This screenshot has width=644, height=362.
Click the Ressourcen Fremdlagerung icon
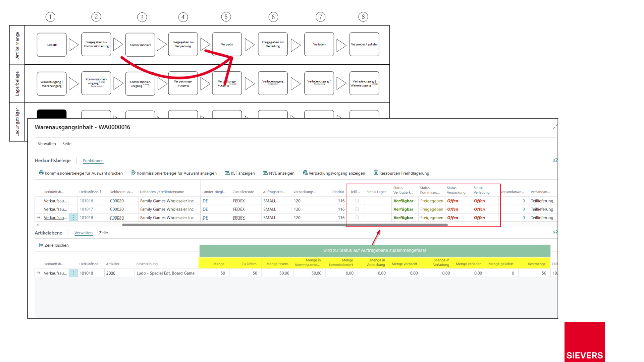tap(376, 173)
